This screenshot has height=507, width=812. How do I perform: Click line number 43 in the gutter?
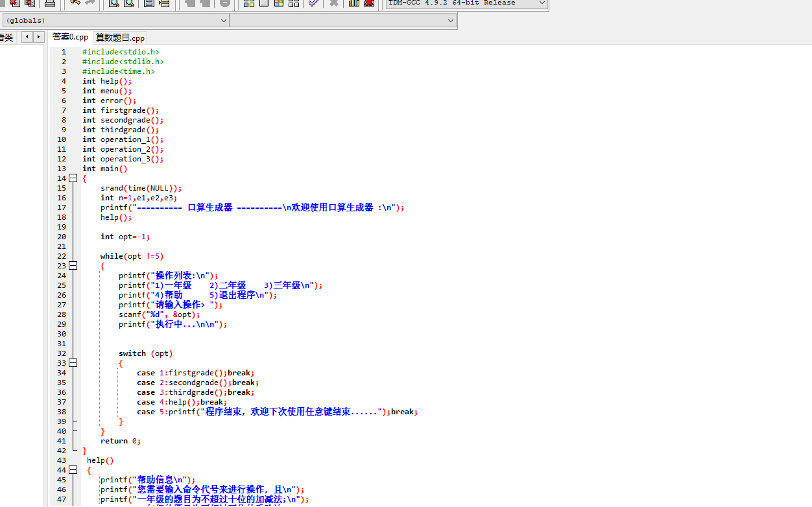click(x=62, y=460)
